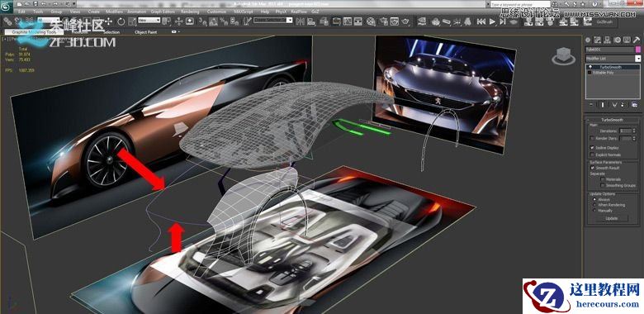Open the Rendering menu
This screenshot has width=644, height=314.
[x=190, y=12]
